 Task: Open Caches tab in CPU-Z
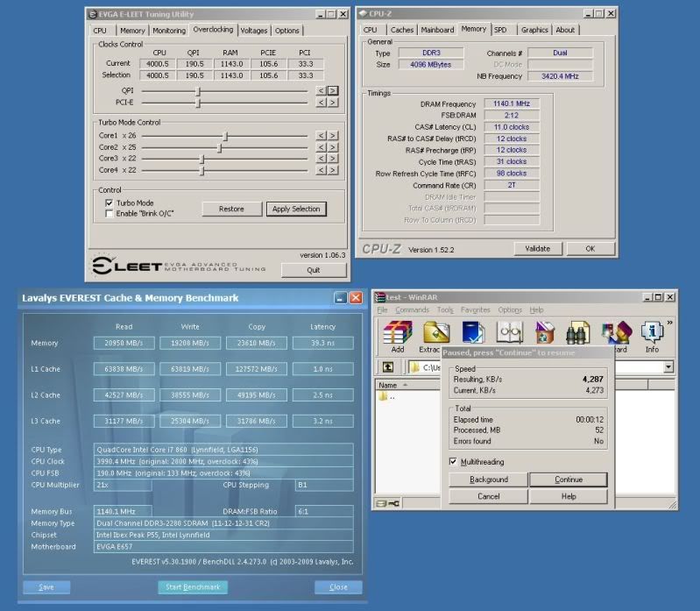(402, 30)
